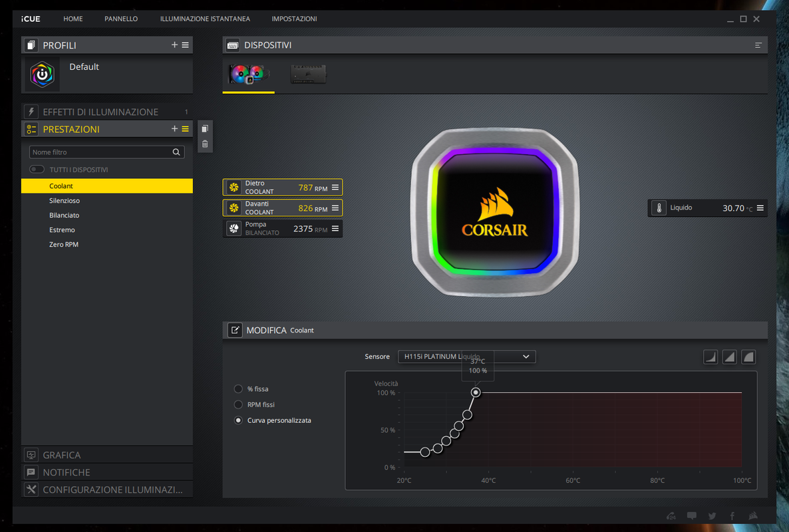This screenshot has height=532, width=789.
Task: Expand Configurazione illuminazione section
Action: point(106,489)
